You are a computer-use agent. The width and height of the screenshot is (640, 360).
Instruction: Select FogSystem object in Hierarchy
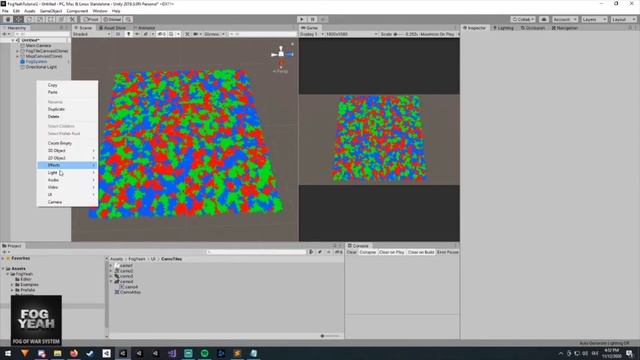[36, 62]
